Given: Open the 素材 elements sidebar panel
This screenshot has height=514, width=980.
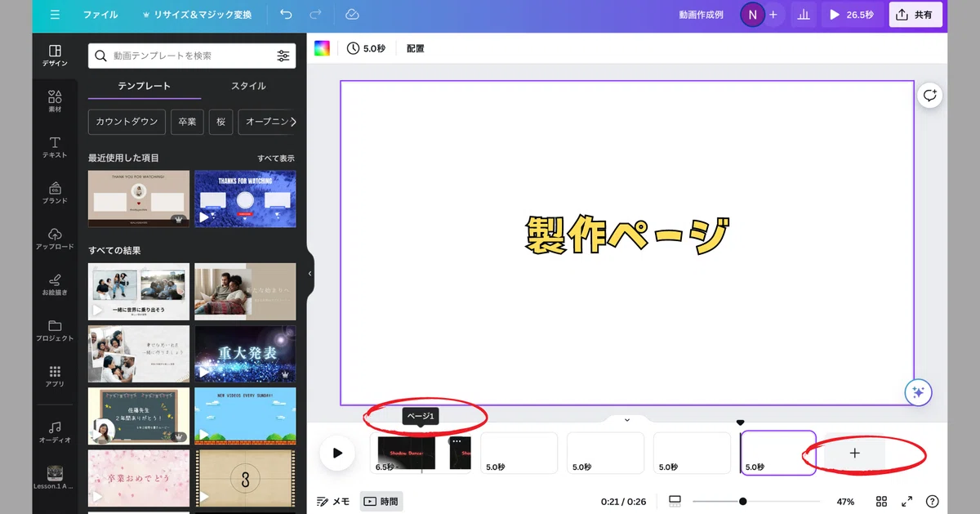Looking at the screenshot, I should [x=55, y=101].
